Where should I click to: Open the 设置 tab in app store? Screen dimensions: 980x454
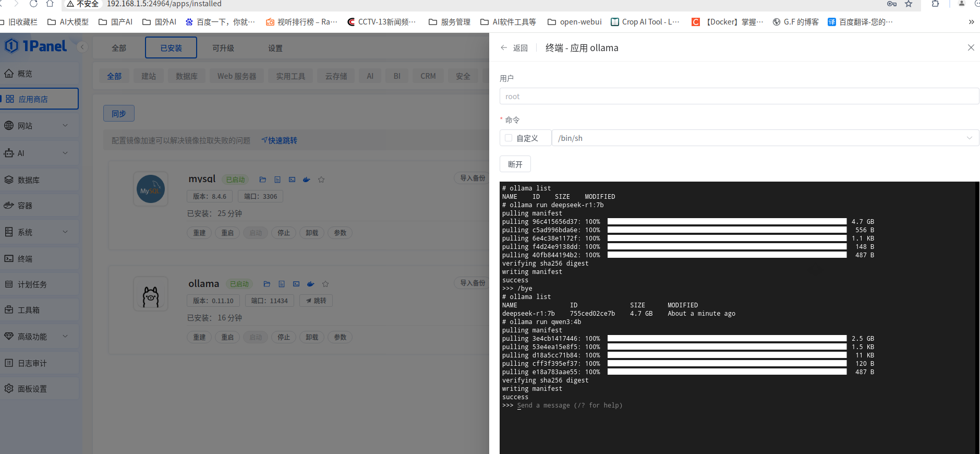pyautogui.click(x=275, y=48)
